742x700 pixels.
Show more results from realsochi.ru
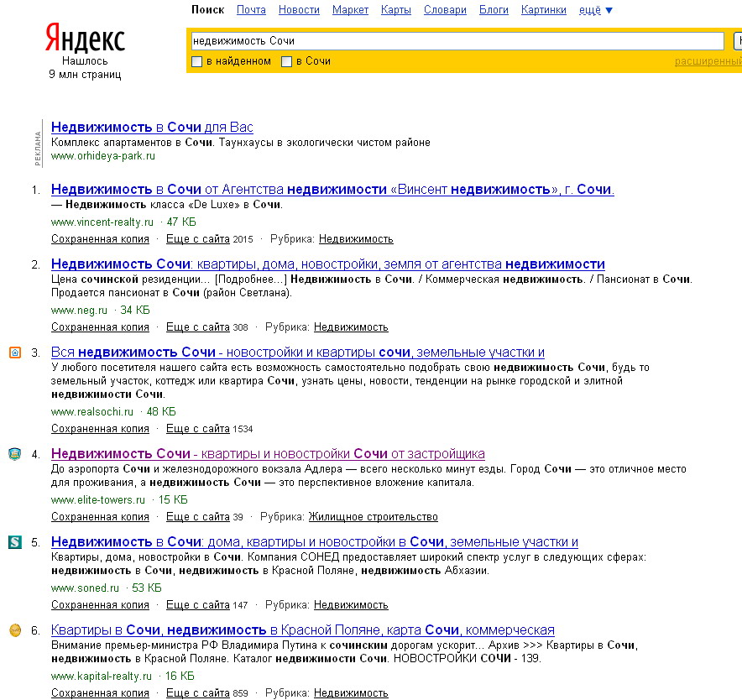coord(198,429)
